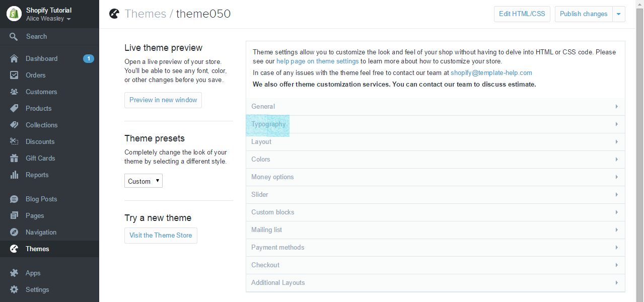Expand the Colors settings section
Screen dimensions: 644x302
(436, 160)
